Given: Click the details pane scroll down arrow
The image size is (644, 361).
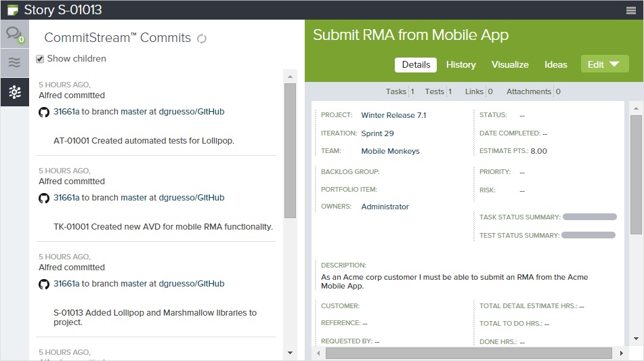Looking at the screenshot, I should (636, 339).
